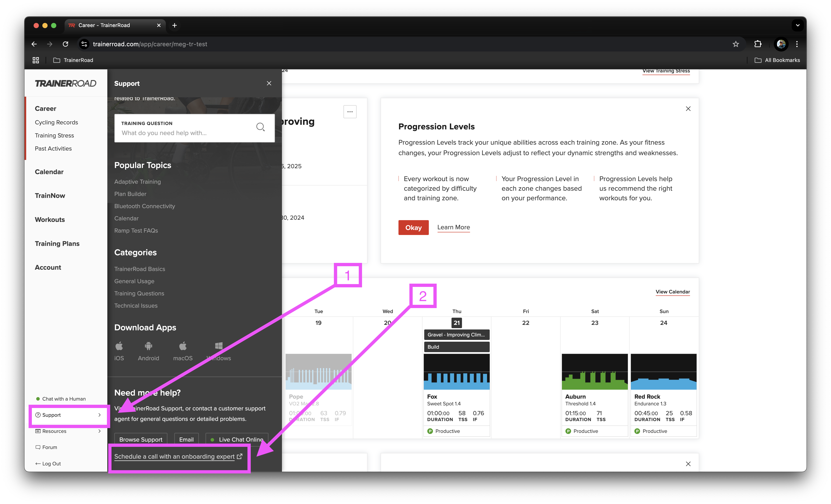Expand the tab search dropdown
The image size is (831, 504).
tap(797, 25)
